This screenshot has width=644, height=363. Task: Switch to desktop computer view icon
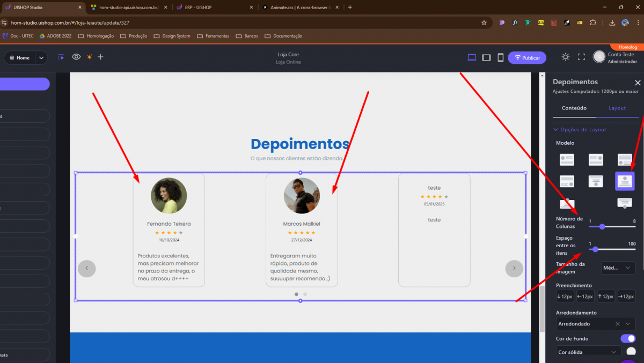(x=472, y=57)
